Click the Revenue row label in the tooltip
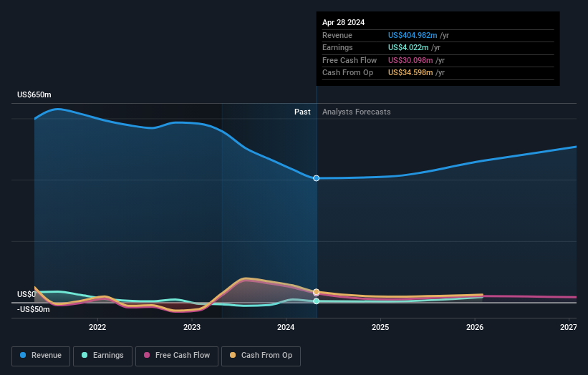 pyautogui.click(x=337, y=35)
